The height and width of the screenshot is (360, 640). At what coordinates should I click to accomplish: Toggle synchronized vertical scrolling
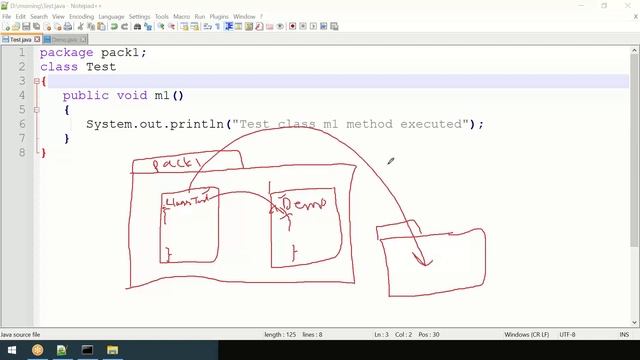coord(184,27)
